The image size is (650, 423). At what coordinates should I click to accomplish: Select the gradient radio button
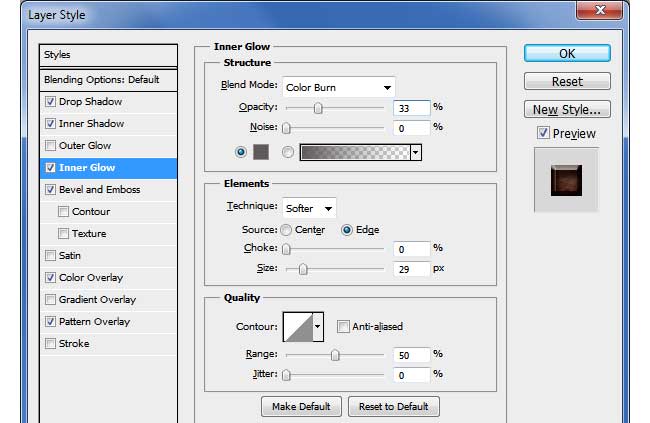pyautogui.click(x=288, y=152)
